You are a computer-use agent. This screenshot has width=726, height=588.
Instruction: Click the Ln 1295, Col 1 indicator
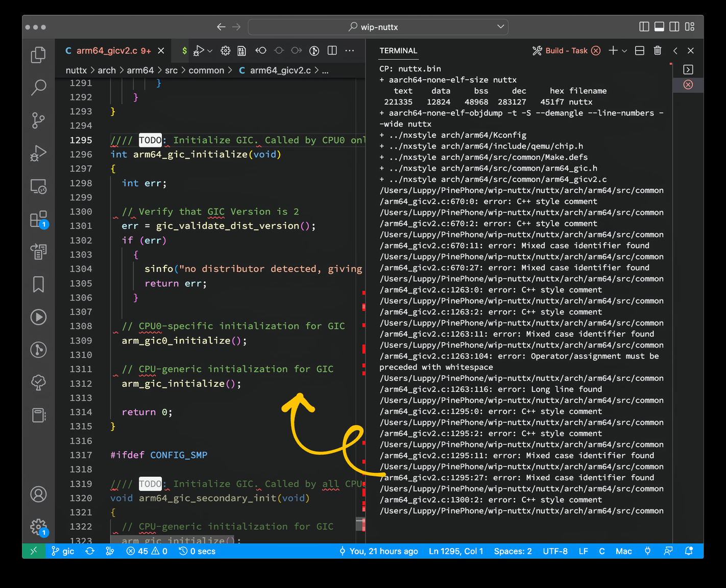(x=455, y=551)
